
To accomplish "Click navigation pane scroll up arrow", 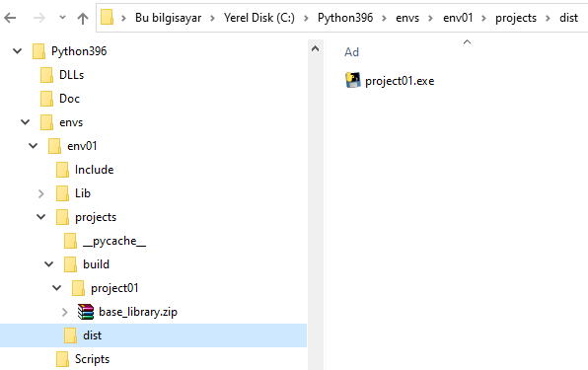I will click(x=315, y=48).
